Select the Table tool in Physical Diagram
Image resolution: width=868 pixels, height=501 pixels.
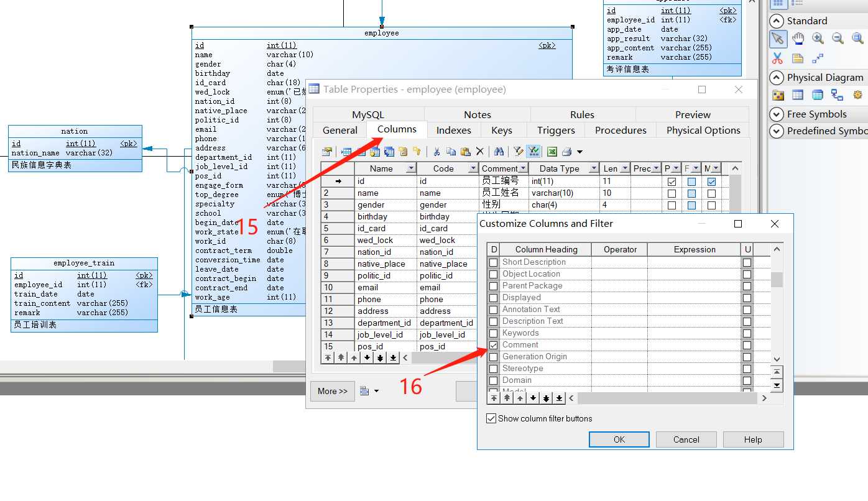point(798,95)
